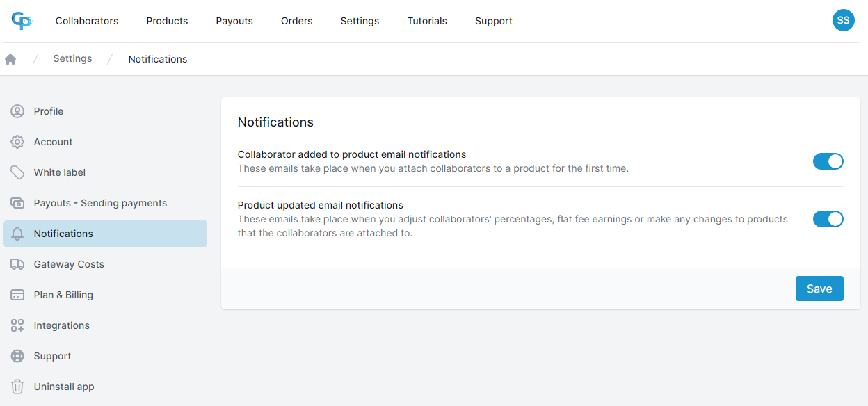868x406 pixels.
Task: Select the Notifications bell icon
Action: click(x=19, y=234)
